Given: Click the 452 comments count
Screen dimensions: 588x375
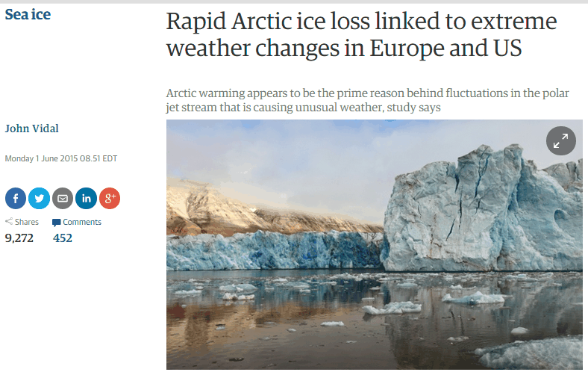Looking at the screenshot, I should point(63,238).
